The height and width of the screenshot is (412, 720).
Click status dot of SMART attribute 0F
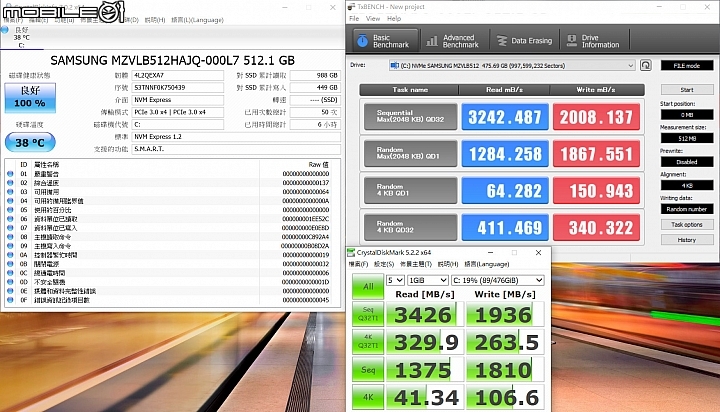10,300
